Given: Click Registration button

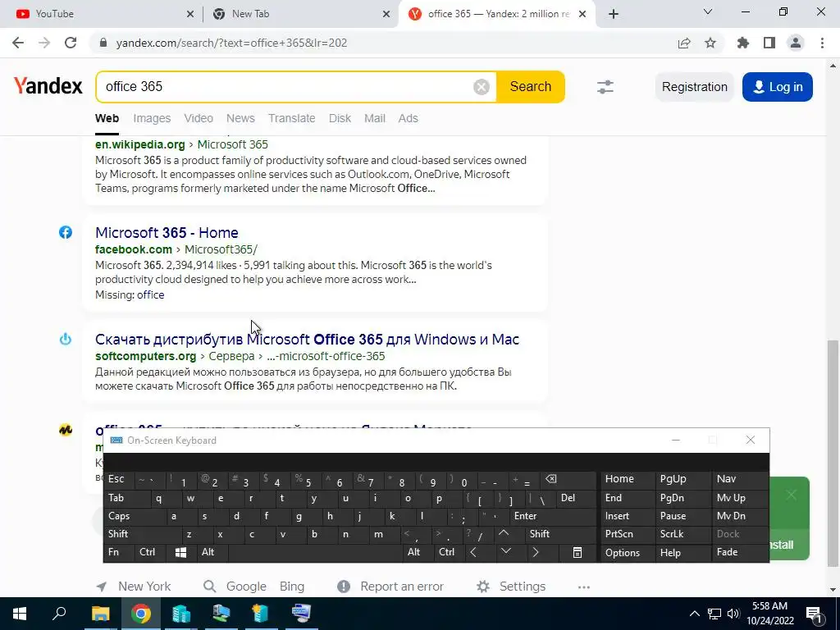Looking at the screenshot, I should coord(694,87).
